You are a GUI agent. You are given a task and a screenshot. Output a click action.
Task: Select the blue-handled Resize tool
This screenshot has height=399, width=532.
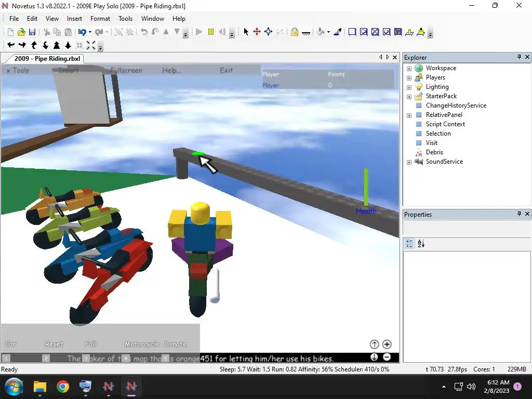click(269, 32)
